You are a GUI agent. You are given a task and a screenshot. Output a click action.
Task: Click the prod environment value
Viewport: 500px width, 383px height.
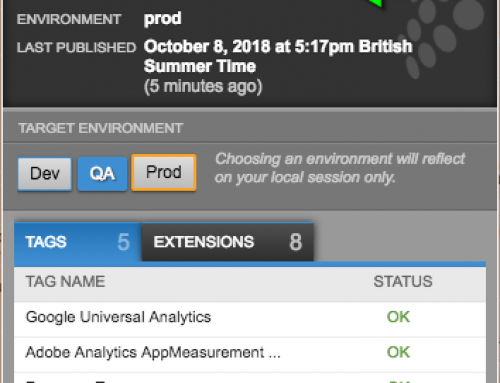coord(163,19)
